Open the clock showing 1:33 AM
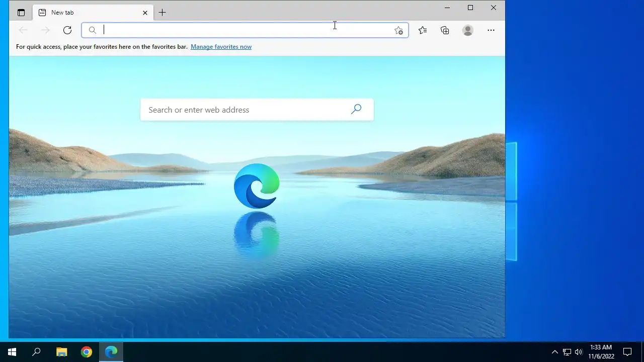644x362 pixels. [601, 352]
